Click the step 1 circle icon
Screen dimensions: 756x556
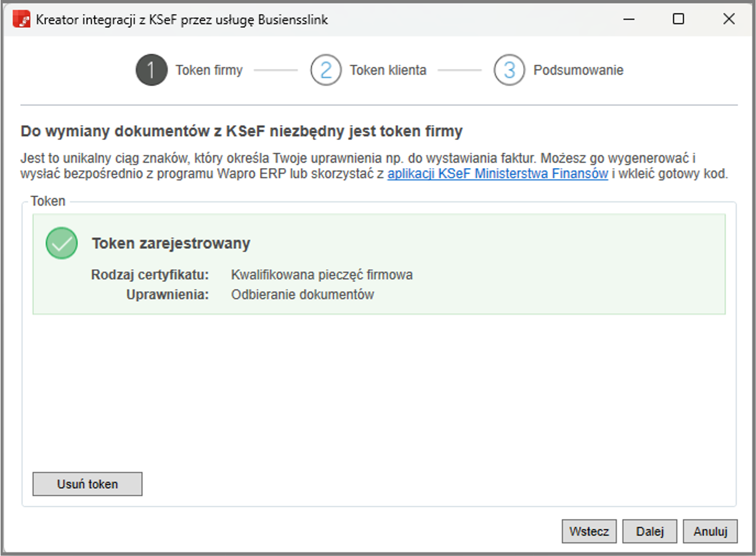tap(151, 70)
